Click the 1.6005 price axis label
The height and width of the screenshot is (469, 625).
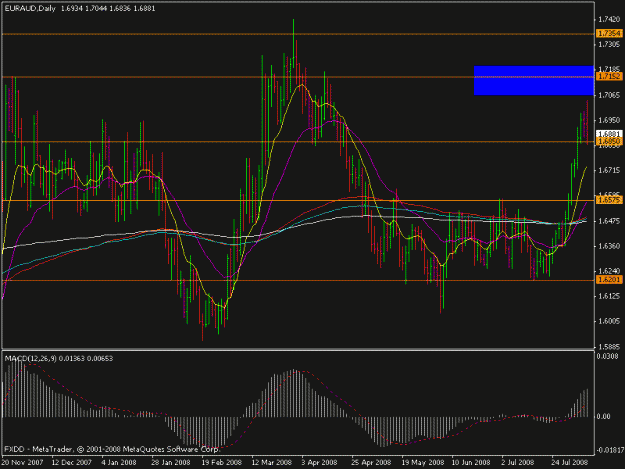pyautogui.click(x=609, y=321)
